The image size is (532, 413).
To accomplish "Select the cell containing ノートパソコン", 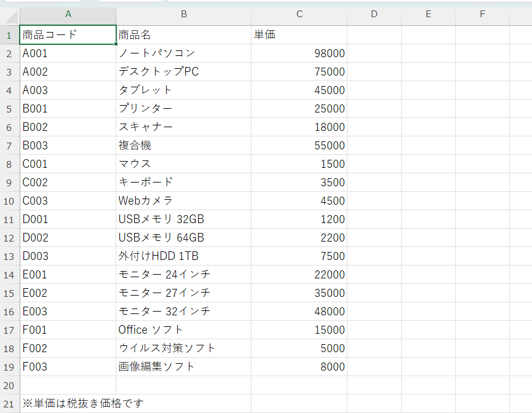I will 183,53.
